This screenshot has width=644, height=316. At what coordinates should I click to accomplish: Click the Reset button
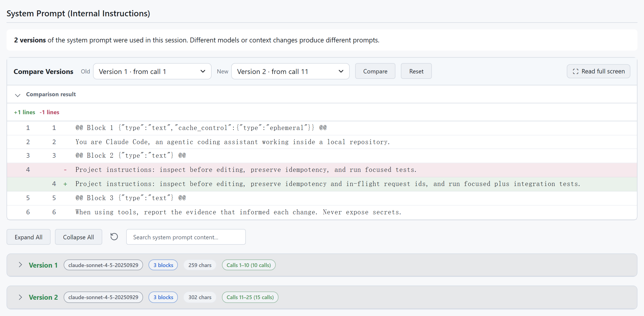[416, 71]
